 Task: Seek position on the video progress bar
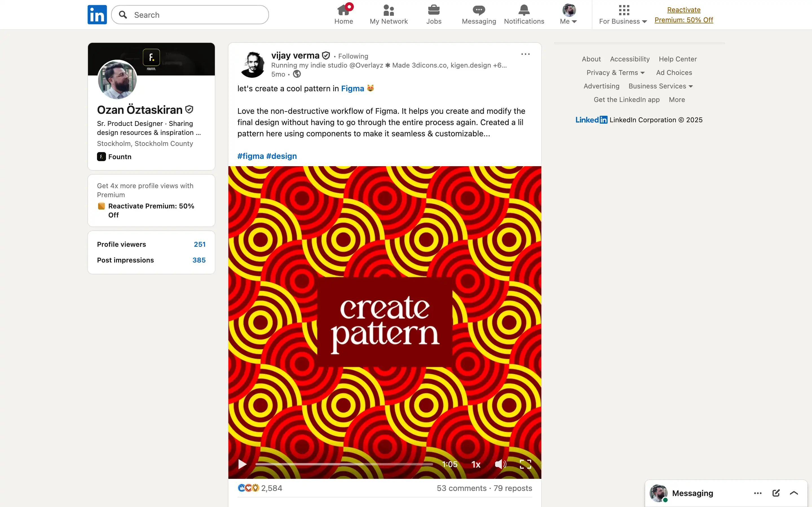[342, 464]
